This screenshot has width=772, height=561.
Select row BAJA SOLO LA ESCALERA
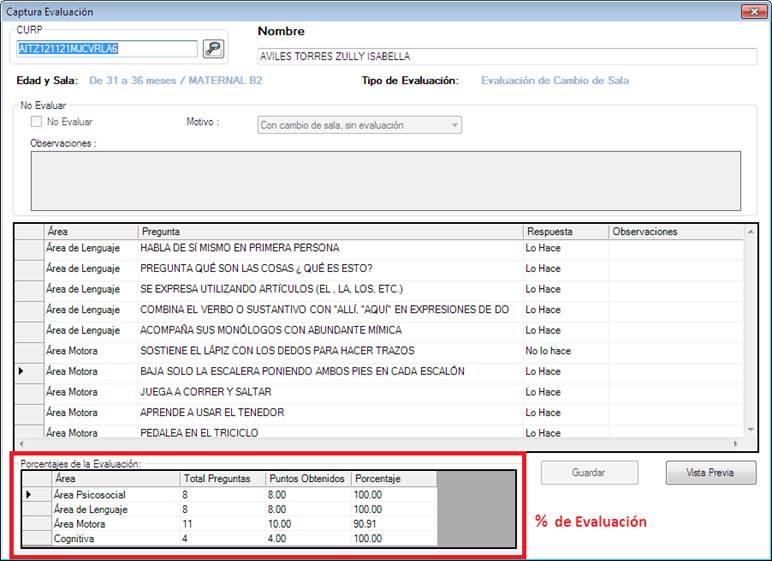point(379,372)
